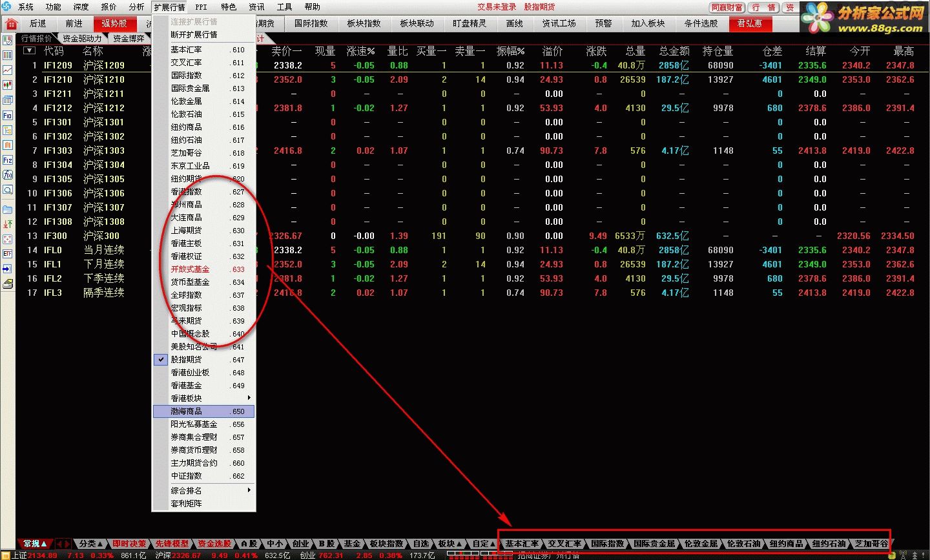930x560 pixels.
Task: Switch to 资金驱动力 tab
Action: coord(82,39)
